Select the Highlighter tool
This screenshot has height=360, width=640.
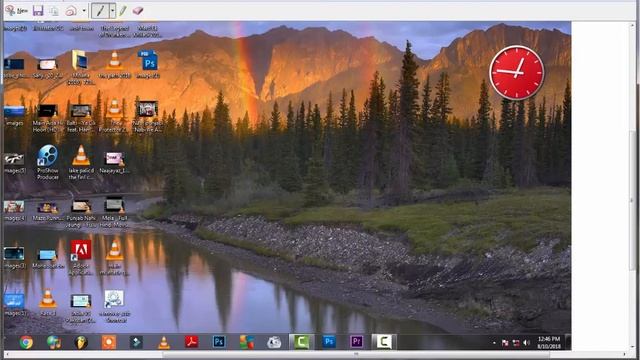coord(122,11)
